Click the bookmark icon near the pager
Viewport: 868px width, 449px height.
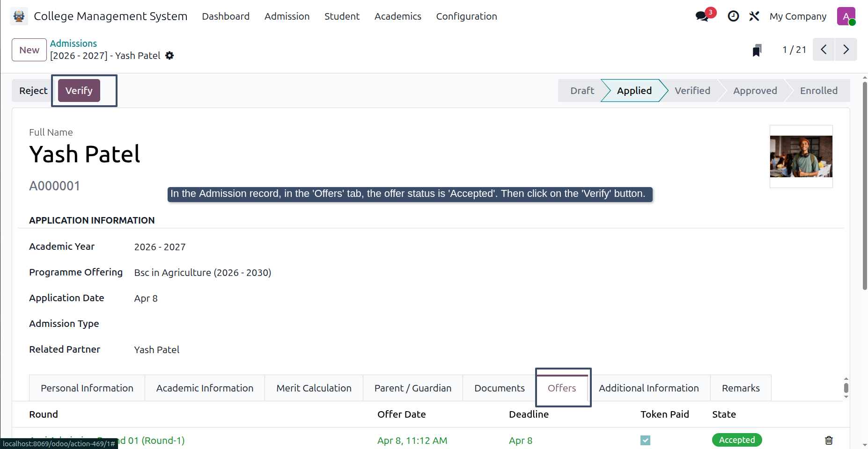(757, 50)
